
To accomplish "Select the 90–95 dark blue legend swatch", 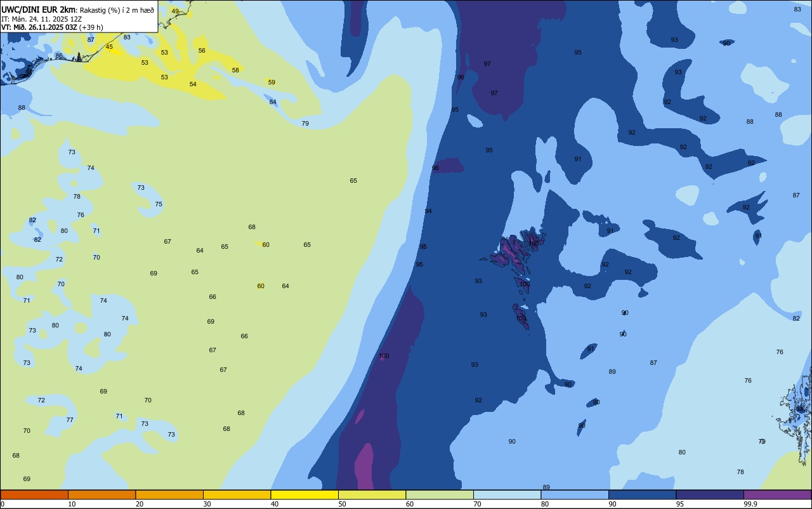I will point(642,494).
